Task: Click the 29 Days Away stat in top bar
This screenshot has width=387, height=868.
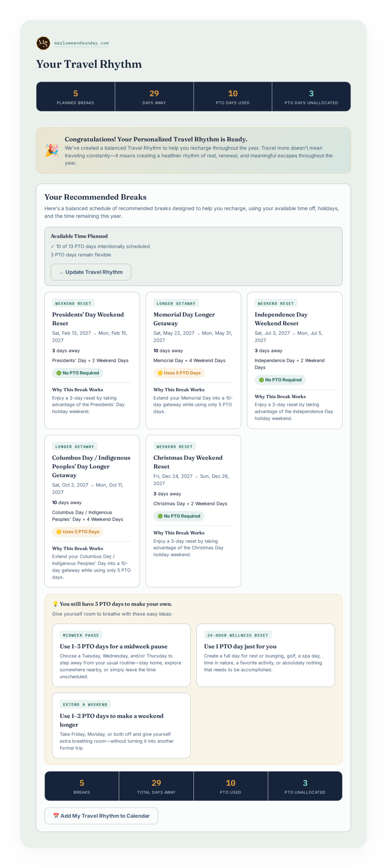Action: (x=154, y=96)
